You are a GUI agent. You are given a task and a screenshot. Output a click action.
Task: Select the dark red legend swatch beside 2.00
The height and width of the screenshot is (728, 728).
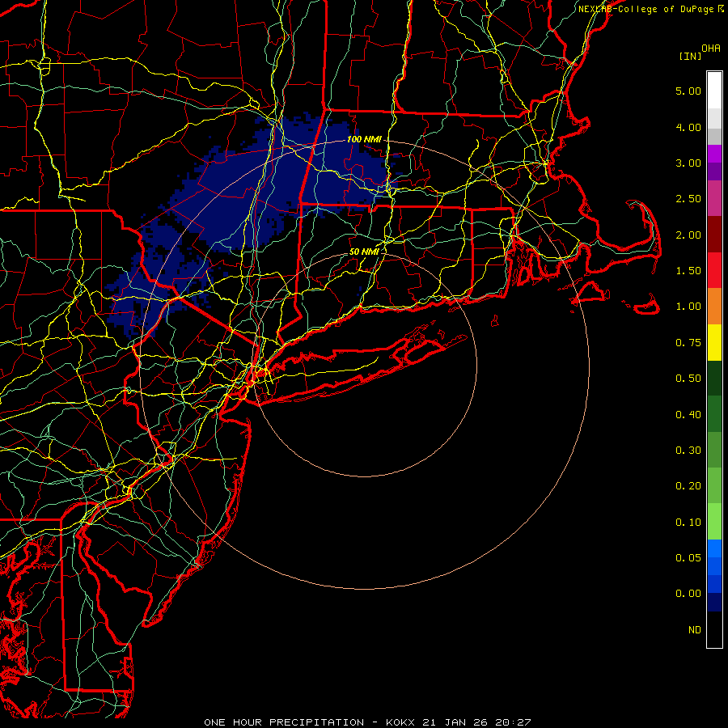(714, 235)
